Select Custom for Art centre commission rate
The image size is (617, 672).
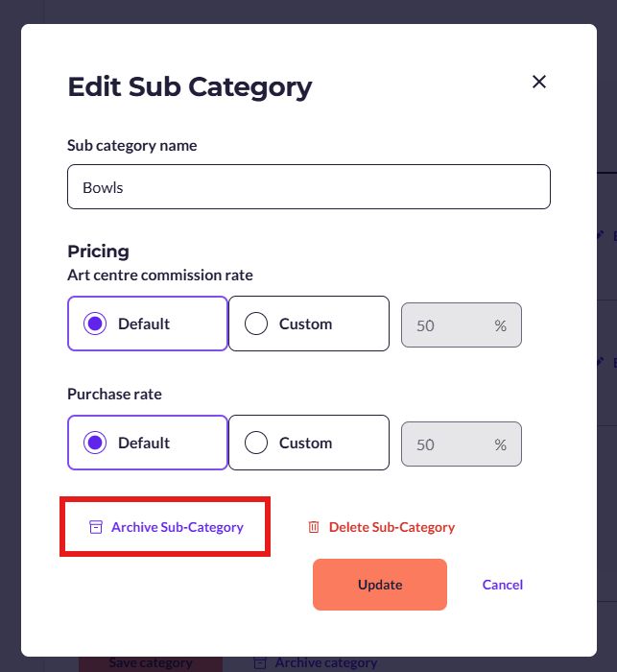pos(309,324)
